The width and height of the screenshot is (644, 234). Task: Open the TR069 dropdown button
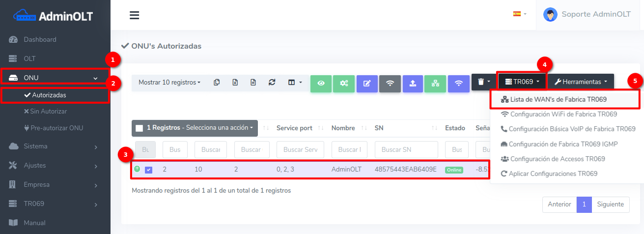(522, 82)
